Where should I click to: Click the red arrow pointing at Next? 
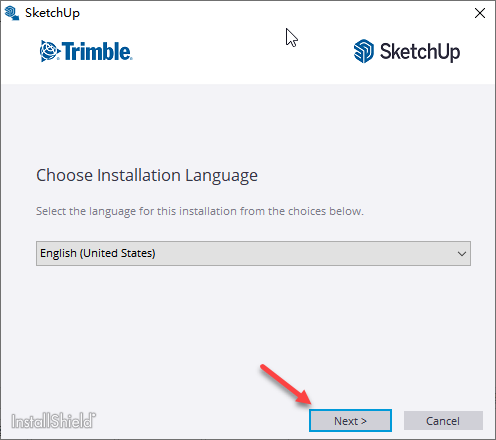click(x=286, y=384)
